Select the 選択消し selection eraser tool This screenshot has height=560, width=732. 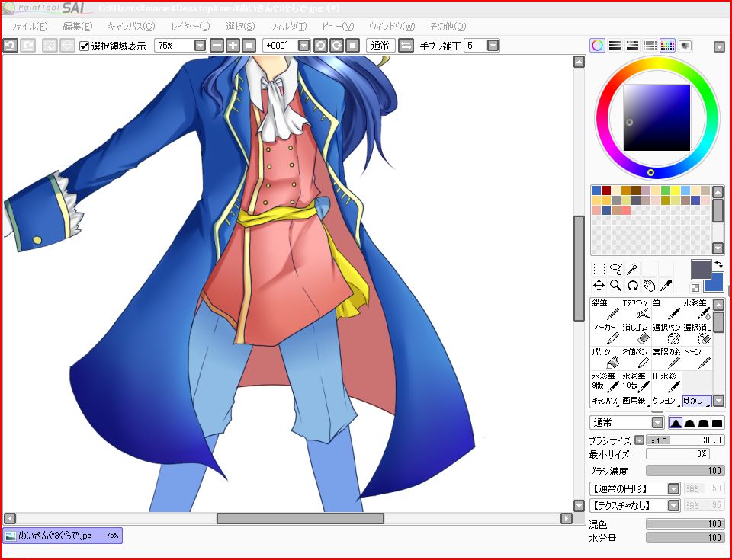[696, 334]
